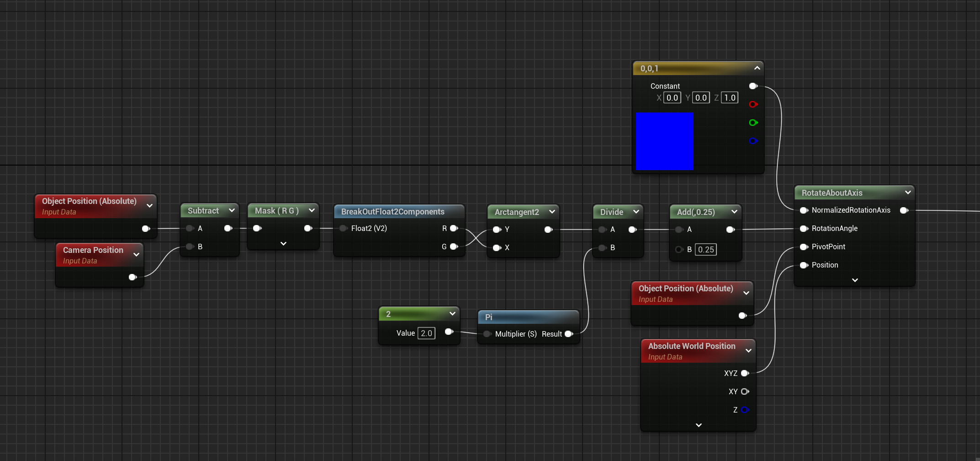Click the A input pin on the Subtract node
The width and height of the screenshot is (980, 461).
pyautogui.click(x=190, y=228)
